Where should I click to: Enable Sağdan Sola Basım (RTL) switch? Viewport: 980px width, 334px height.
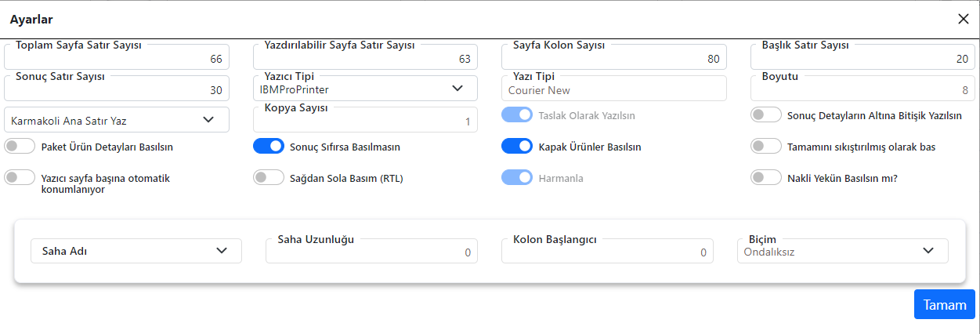[269, 178]
